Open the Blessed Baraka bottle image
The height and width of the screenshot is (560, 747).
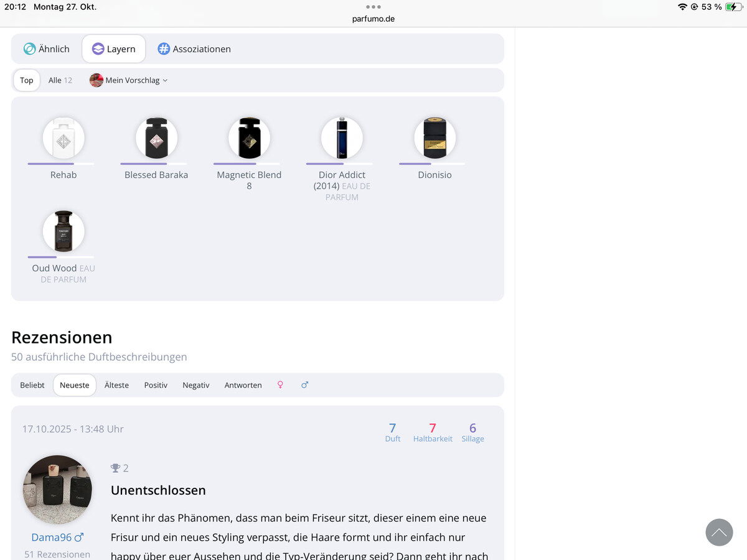pos(156,138)
